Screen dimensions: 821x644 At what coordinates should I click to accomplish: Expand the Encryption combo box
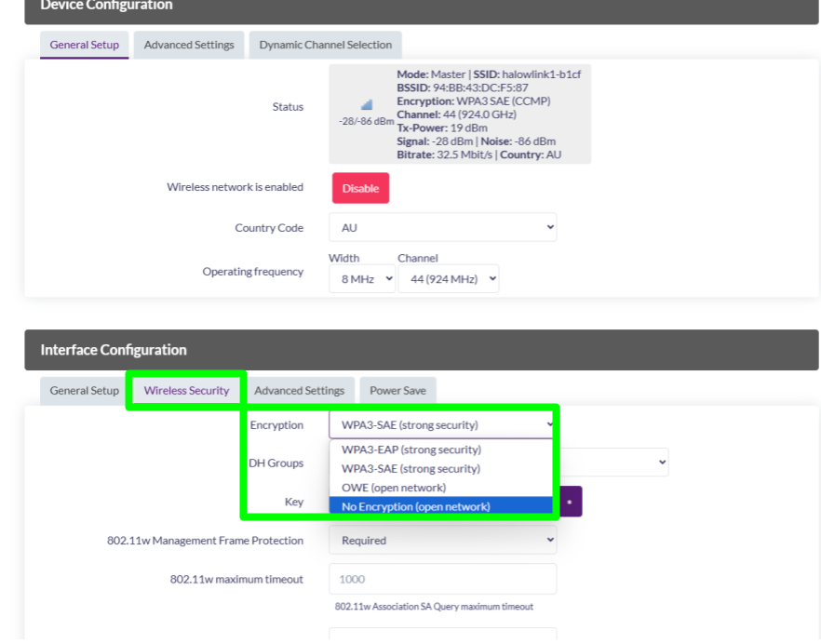pyautogui.click(x=442, y=425)
